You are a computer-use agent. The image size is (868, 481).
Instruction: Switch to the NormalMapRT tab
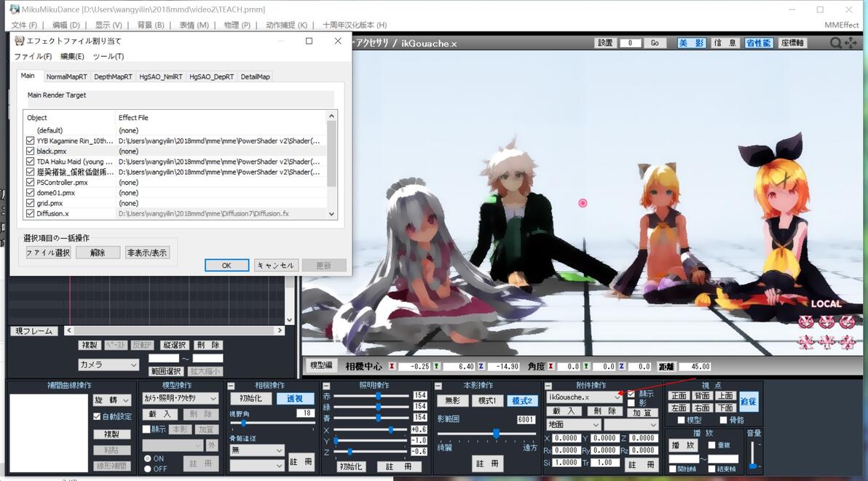click(x=66, y=77)
